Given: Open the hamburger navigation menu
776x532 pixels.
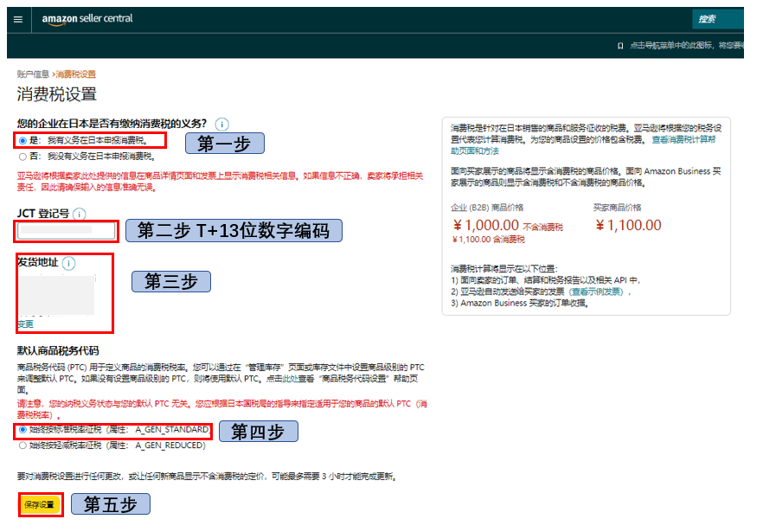Looking at the screenshot, I should (x=18, y=19).
